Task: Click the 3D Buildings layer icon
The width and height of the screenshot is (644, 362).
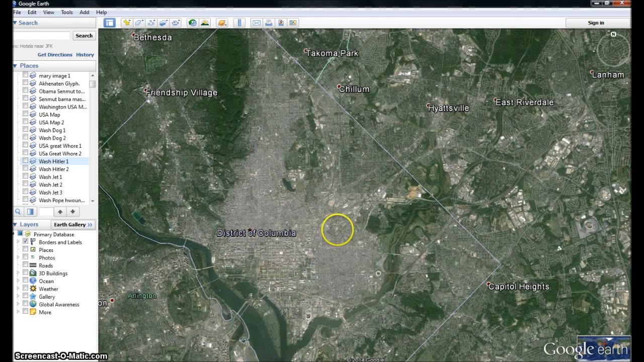Action: pos(33,273)
